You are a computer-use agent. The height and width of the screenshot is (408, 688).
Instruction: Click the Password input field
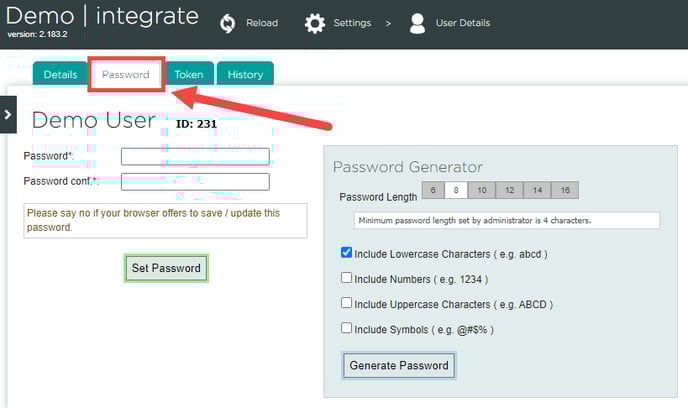[x=195, y=156]
